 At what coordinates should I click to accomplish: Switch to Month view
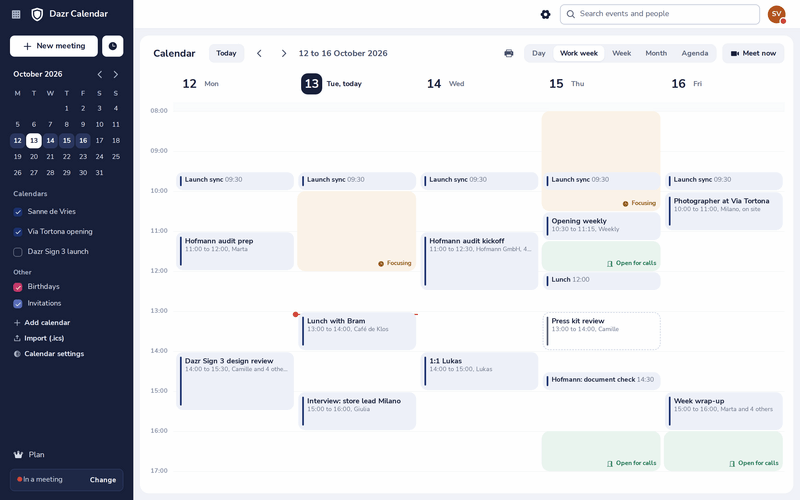tap(656, 54)
